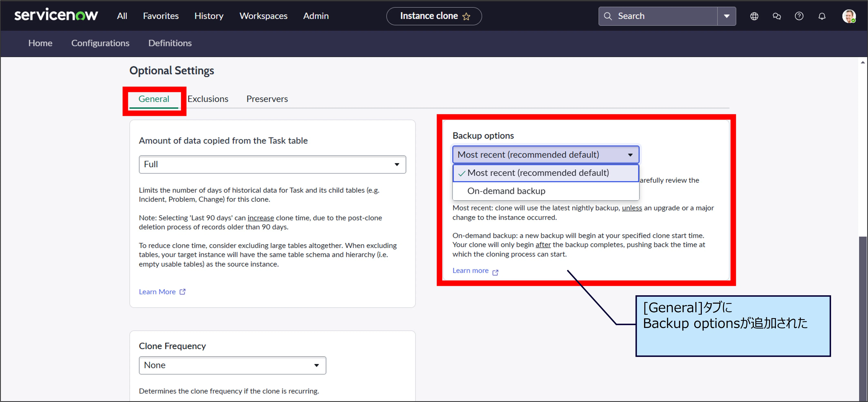
Task: Open the help question mark icon
Action: point(799,16)
